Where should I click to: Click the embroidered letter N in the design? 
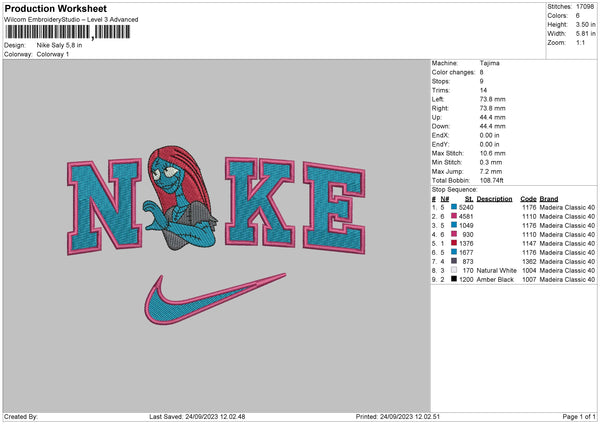coord(104,207)
